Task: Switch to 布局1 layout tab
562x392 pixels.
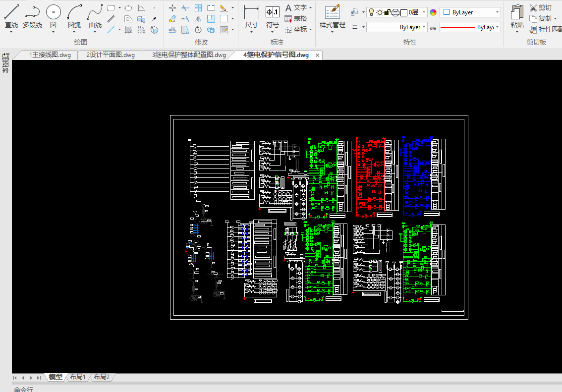Action: (x=78, y=377)
